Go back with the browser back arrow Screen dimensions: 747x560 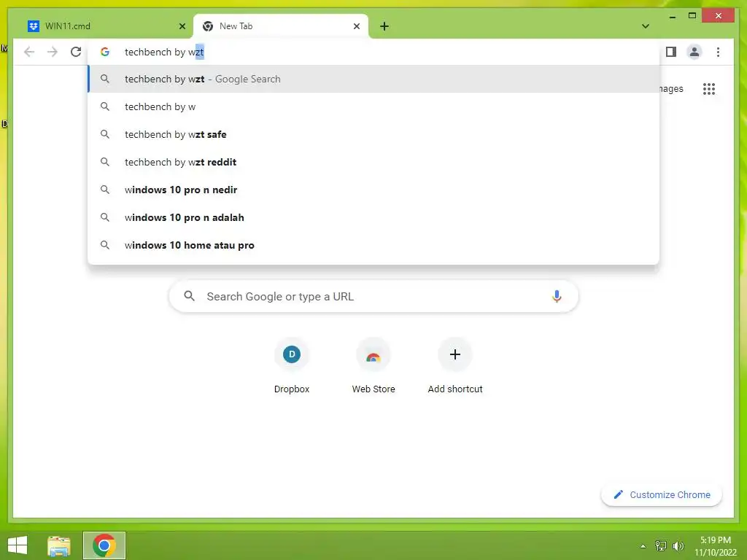click(x=29, y=52)
